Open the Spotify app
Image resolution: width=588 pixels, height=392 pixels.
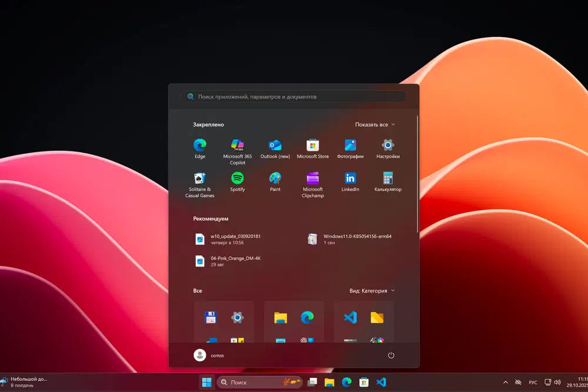click(238, 182)
